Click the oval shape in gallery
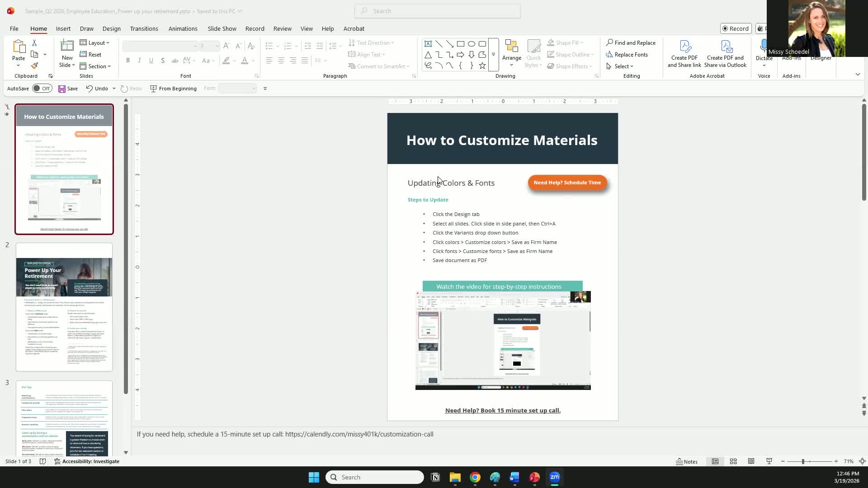Image resolution: width=868 pixels, height=488 pixels. click(x=471, y=44)
